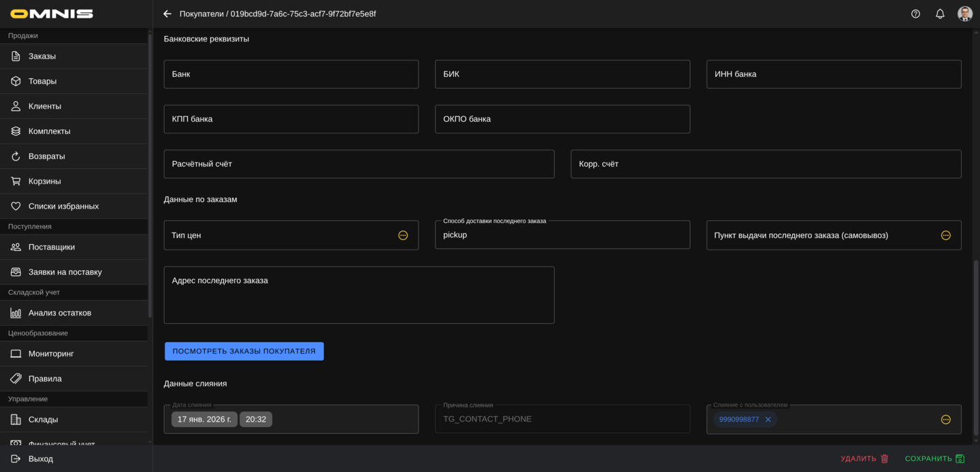Remove the 9990998877 chip using its X
Image resolution: width=980 pixels, height=472 pixels.
(768, 420)
